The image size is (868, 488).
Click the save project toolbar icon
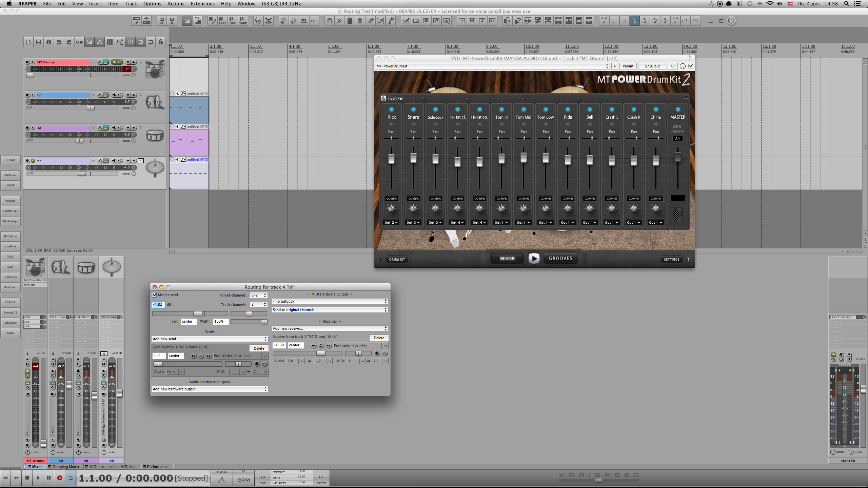[x=38, y=42]
